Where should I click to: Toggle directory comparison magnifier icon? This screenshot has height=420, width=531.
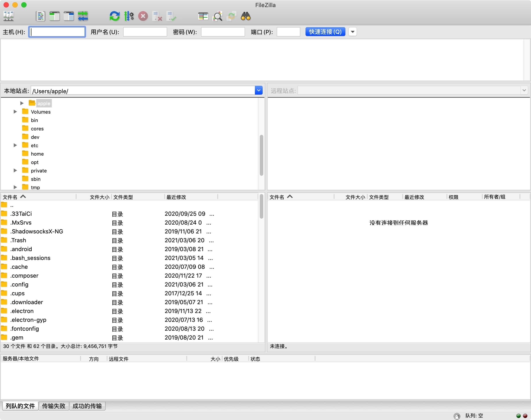tap(217, 16)
